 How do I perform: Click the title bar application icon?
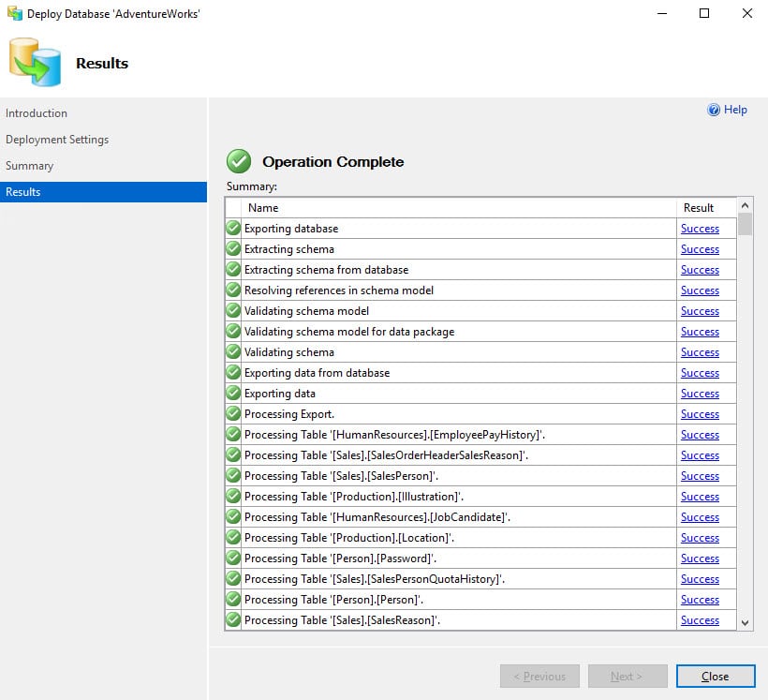[x=15, y=13]
